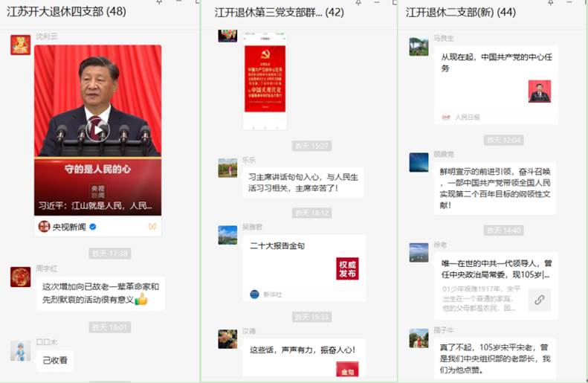Click 乐乐's avatar in the middle chat
588x383 pixels.
(227, 167)
